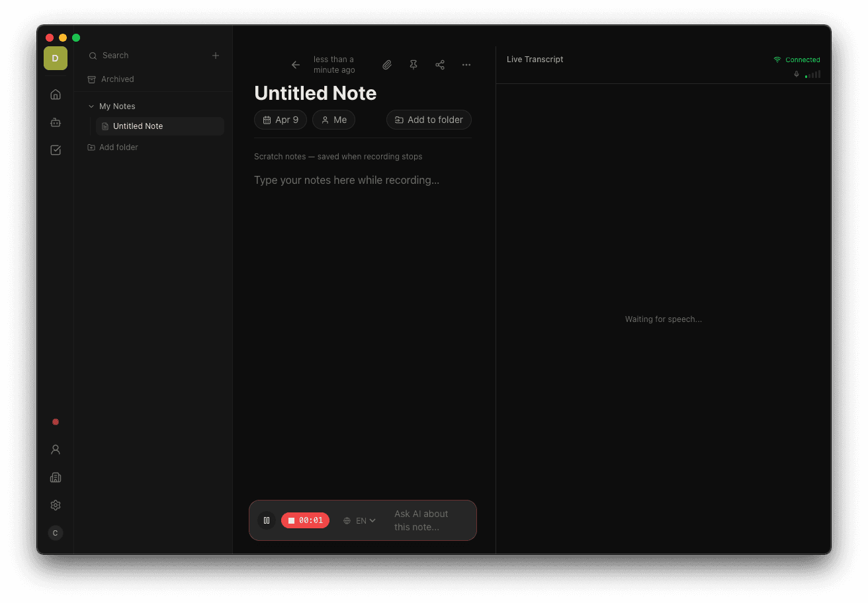Screen dimensions: 868x603
Task: Open the Home view in the sidebar
Action: point(55,94)
